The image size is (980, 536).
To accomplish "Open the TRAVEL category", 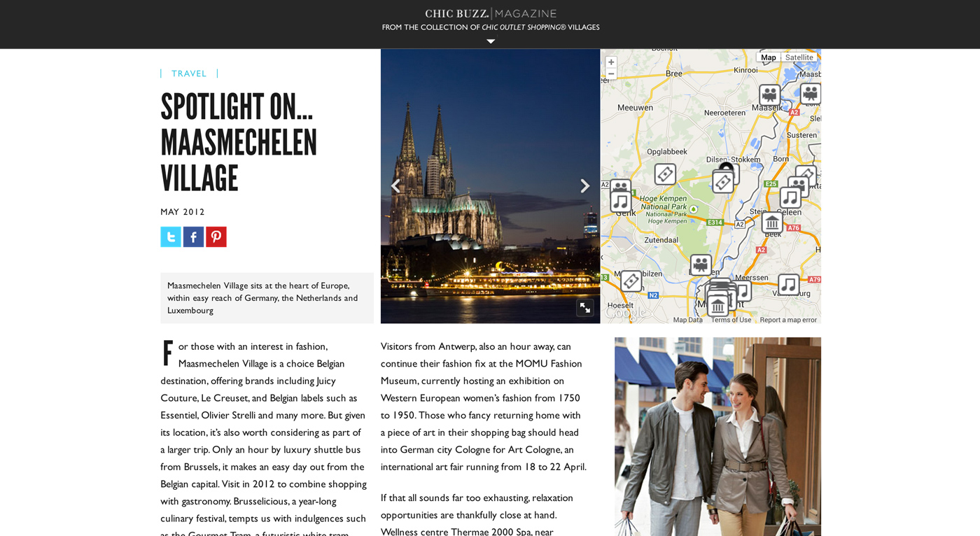I will click(x=189, y=73).
